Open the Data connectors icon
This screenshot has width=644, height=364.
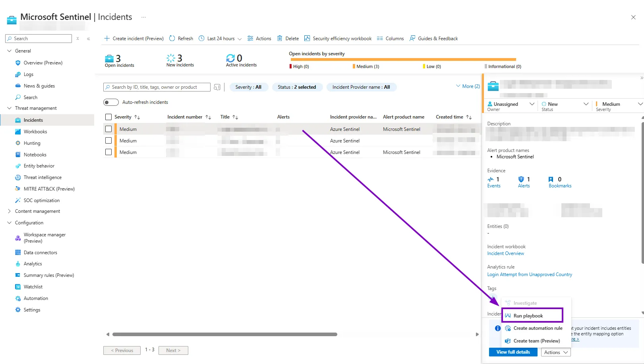point(18,253)
